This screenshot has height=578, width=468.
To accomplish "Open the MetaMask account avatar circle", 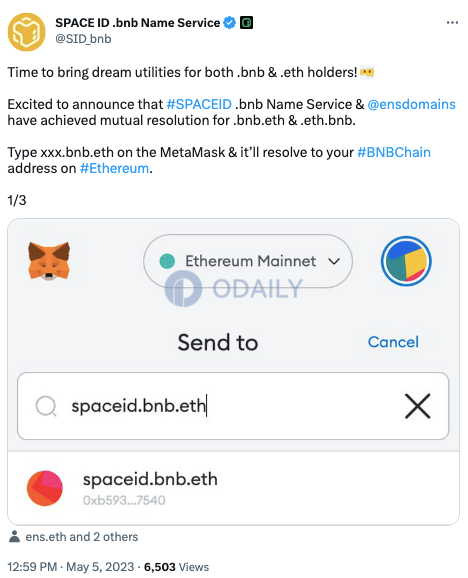I will (x=406, y=261).
